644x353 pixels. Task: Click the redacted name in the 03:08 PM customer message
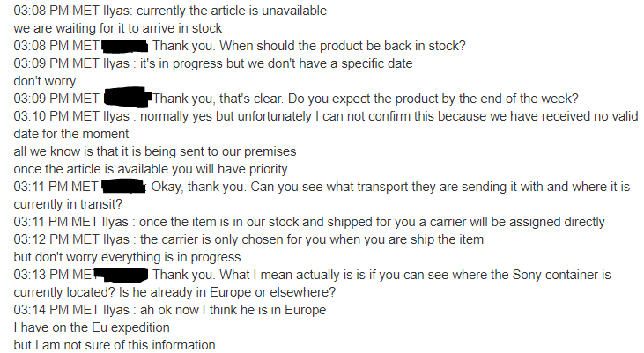pyautogui.click(x=126, y=46)
